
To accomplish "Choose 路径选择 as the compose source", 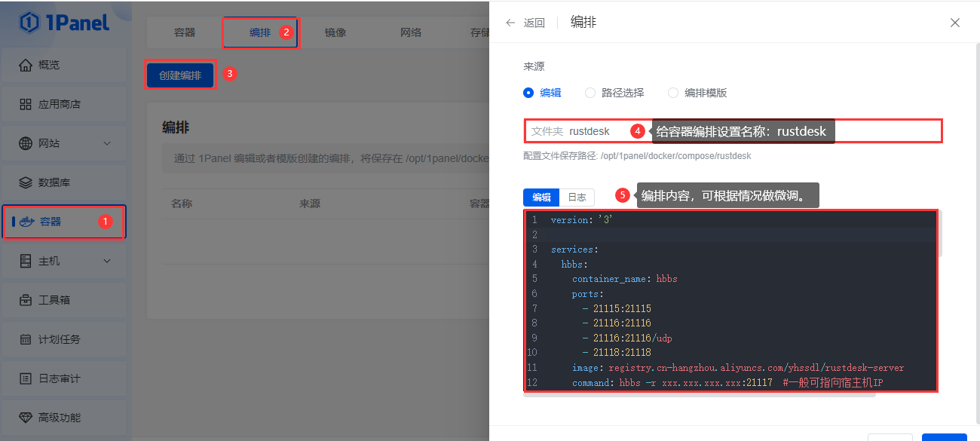I will (x=590, y=92).
